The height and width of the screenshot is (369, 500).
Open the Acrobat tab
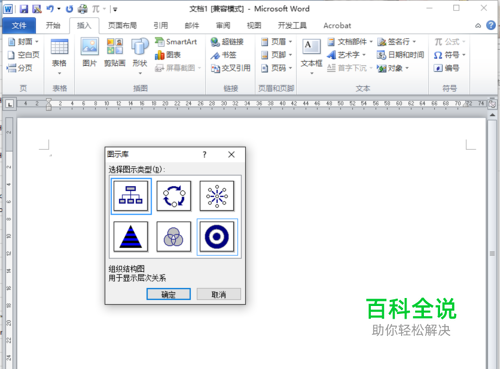[x=337, y=26]
